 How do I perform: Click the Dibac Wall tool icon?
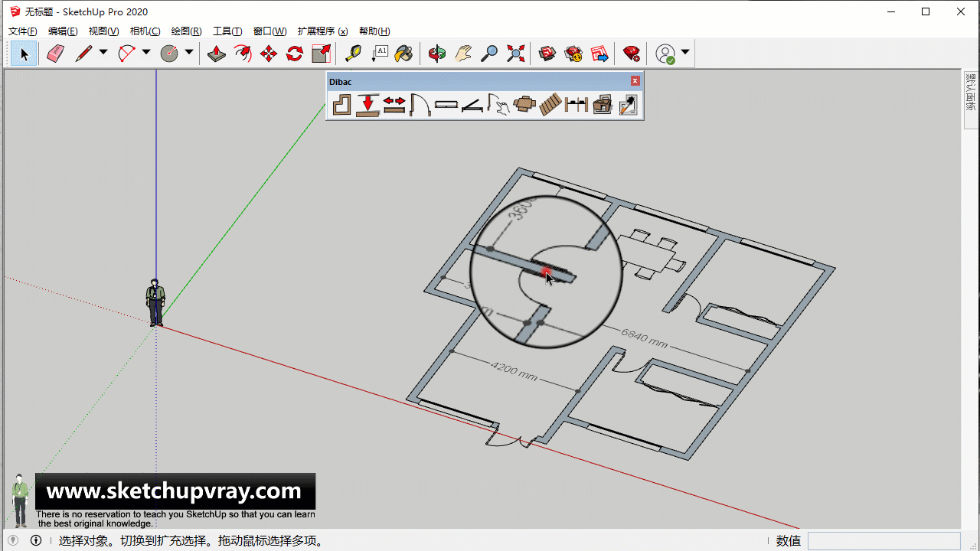click(341, 104)
